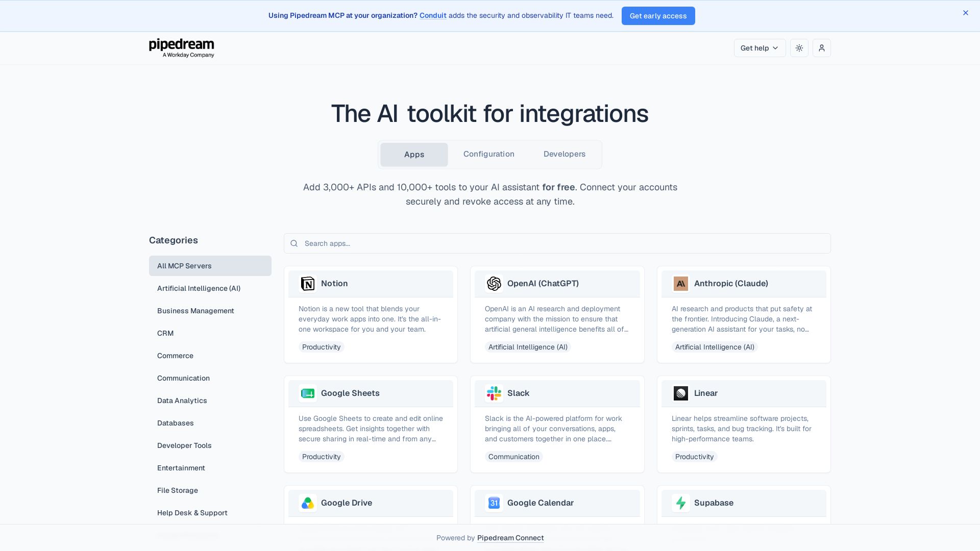Click the Anthropic (Claude) logo icon
This screenshot has height=551, width=980.
coord(681,284)
